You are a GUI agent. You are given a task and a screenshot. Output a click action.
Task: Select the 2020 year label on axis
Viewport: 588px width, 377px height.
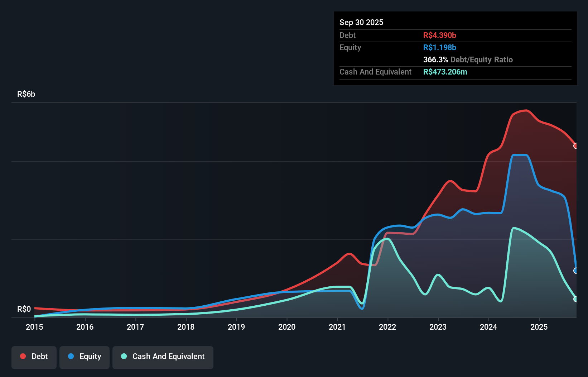(287, 327)
